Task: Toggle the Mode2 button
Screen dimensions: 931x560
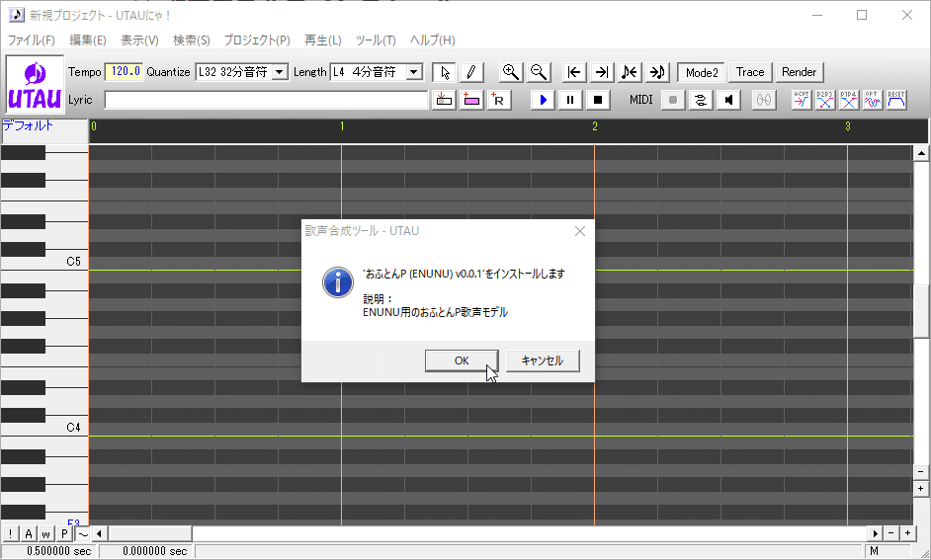Action: tap(702, 72)
